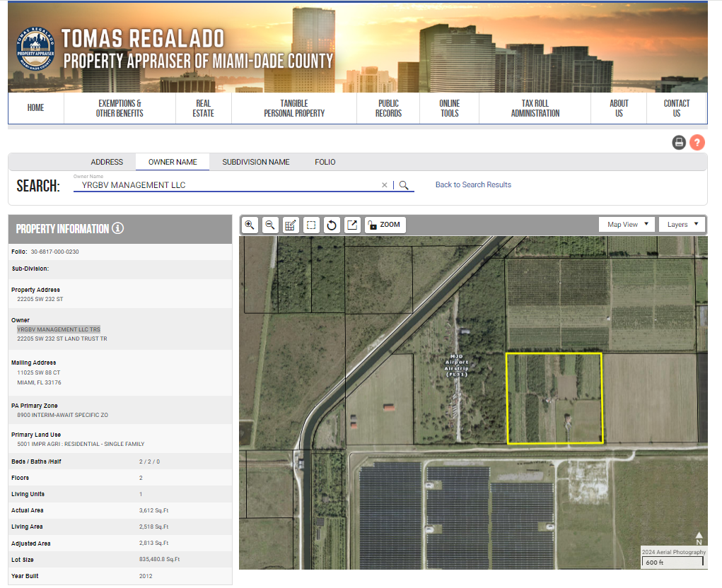Click the Property Information info icon
The image size is (722, 588).
click(x=118, y=228)
